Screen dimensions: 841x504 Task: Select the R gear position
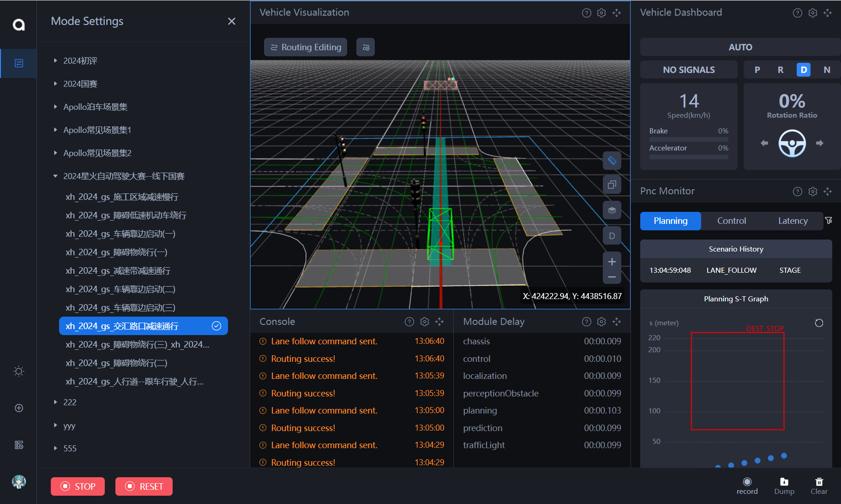pyautogui.click(x=780, y=70)
